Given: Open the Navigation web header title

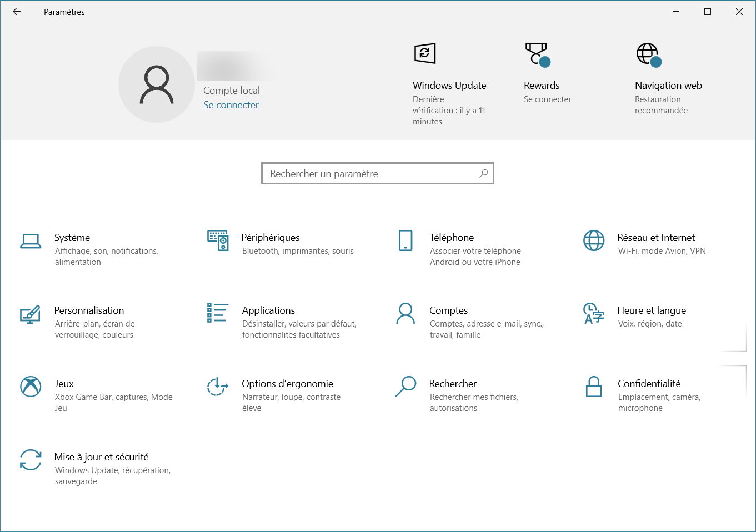Looking at the screenshot, I should 668,86.
